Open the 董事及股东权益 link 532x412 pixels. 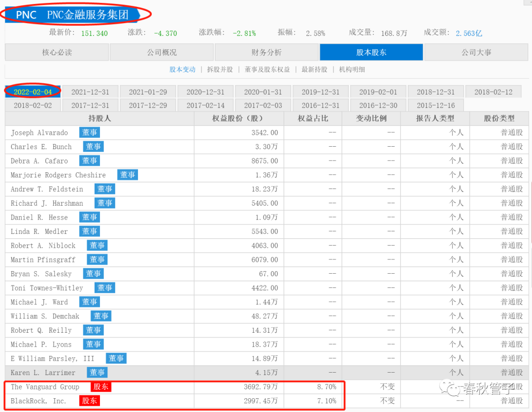click(x=267, y=69)
